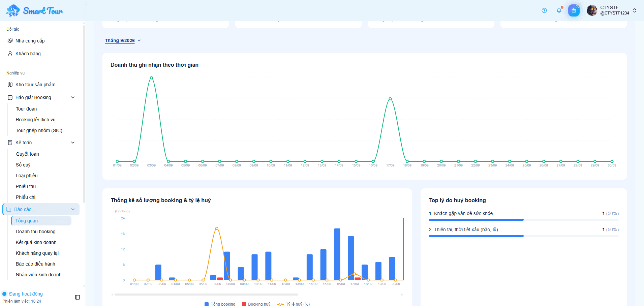
Task: Click the CTYSTF user avatar
Action: pyautogui.click(x=592, y=10)
